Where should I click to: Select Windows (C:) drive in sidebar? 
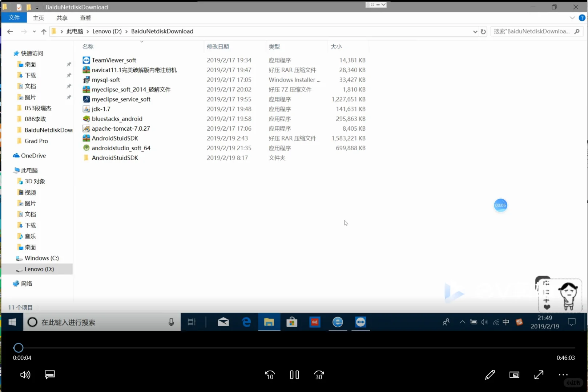point(42,258)
